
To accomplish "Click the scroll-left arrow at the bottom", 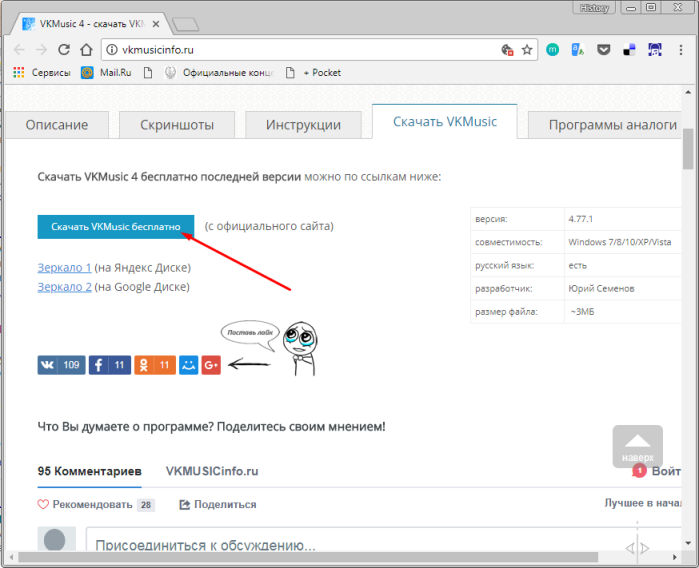I will [x=11, y=557].
